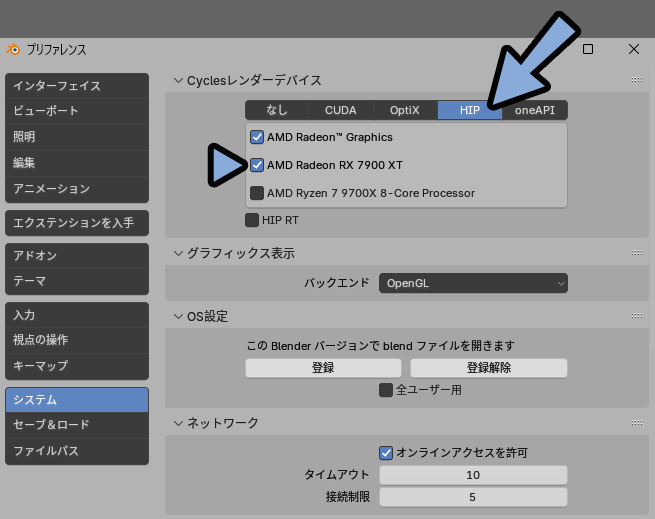Open the インターフェイス preferences section
Screen dimensions: 655x519
point(77,86)
